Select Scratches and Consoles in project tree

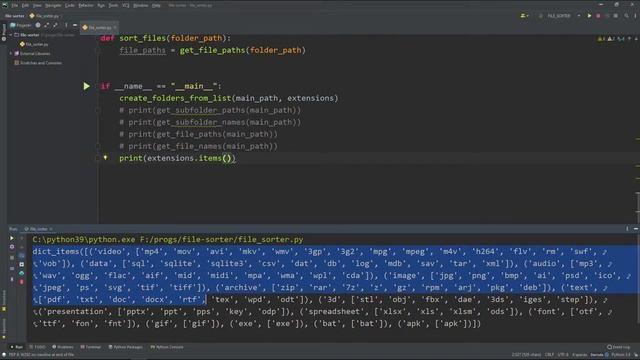tap(38, 63)
